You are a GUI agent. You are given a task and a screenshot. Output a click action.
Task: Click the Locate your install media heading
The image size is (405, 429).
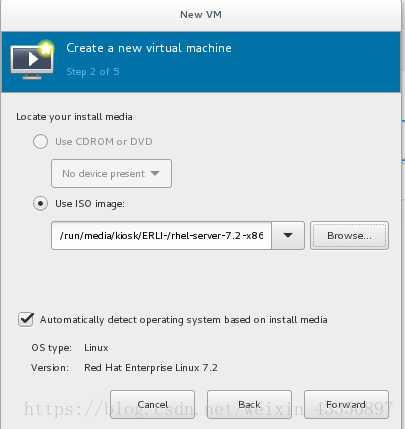(x=74, y=117)
